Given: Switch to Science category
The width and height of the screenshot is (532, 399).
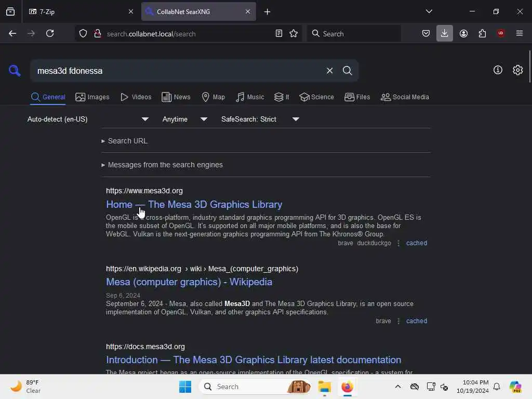Looking at the screenshot, I should click(316, 97).
